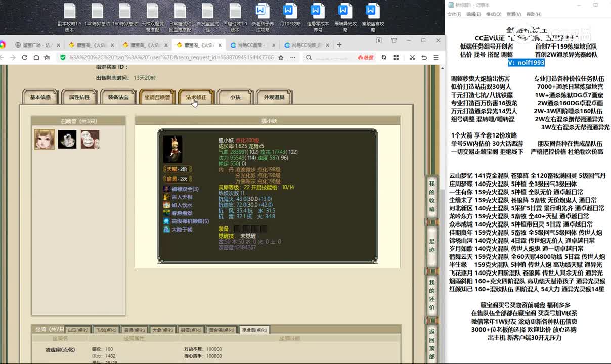Open the browser hamburger menu
Image resolution: width=611 pixels, height=364 pixels.
[x=436, y=58]
